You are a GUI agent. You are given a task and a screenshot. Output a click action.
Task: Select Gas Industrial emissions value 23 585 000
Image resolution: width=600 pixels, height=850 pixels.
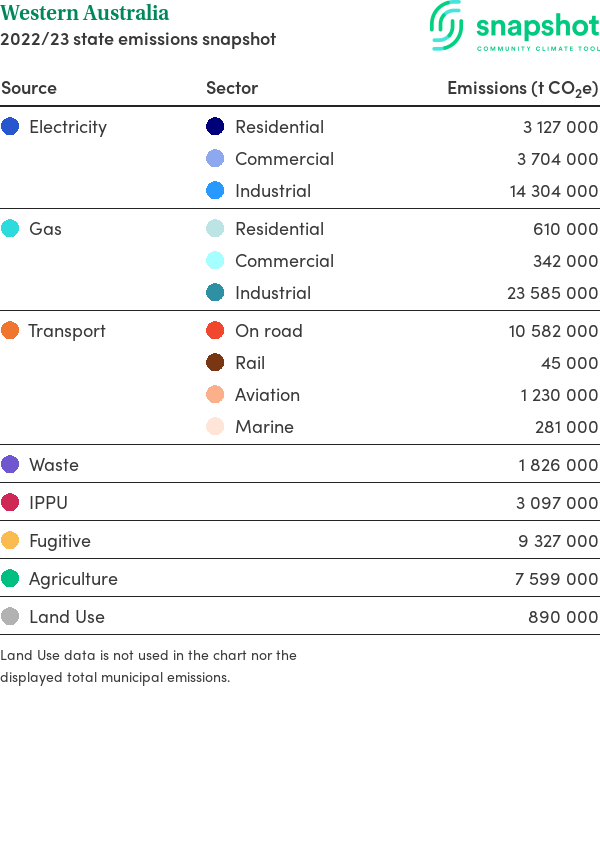[552, 293]
